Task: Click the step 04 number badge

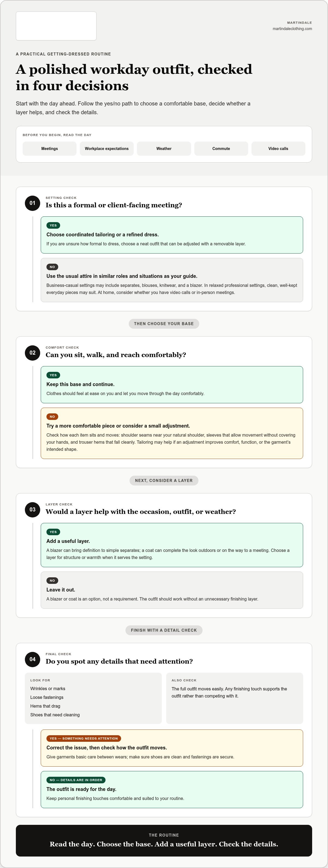Action: click(x=32, y=659)
